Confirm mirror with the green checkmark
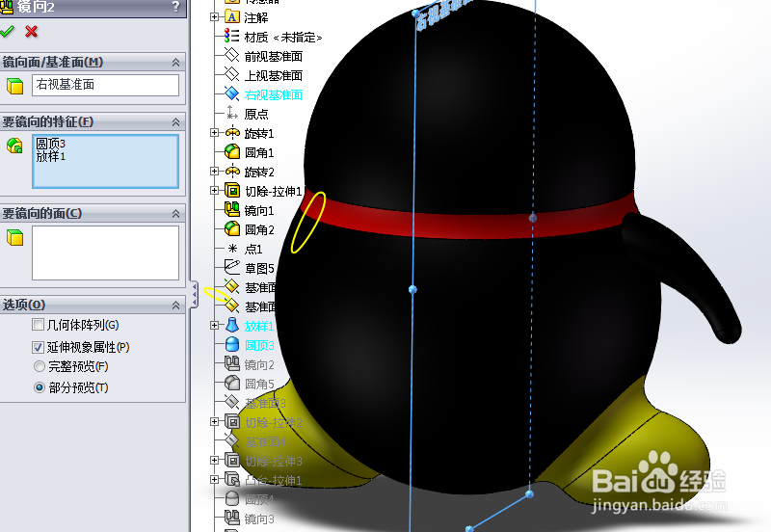 pos(8,32)
